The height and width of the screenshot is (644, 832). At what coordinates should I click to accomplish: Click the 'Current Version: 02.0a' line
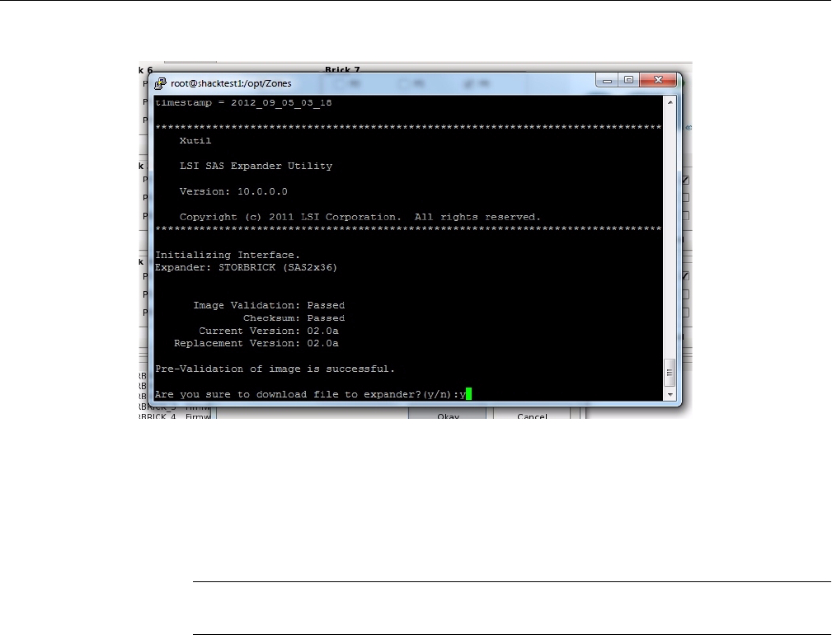(x=269, y=331)
